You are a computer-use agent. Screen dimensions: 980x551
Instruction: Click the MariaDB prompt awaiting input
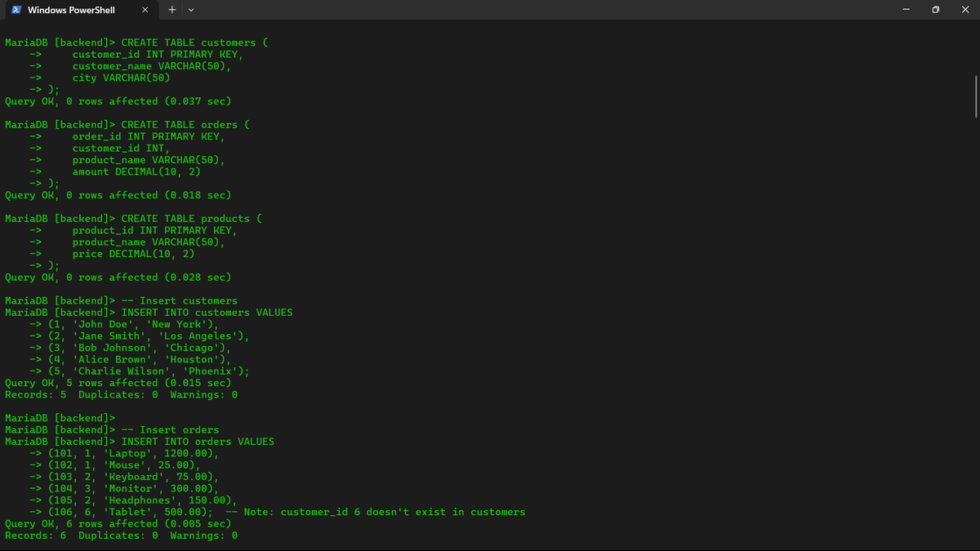tap(57, 417)
